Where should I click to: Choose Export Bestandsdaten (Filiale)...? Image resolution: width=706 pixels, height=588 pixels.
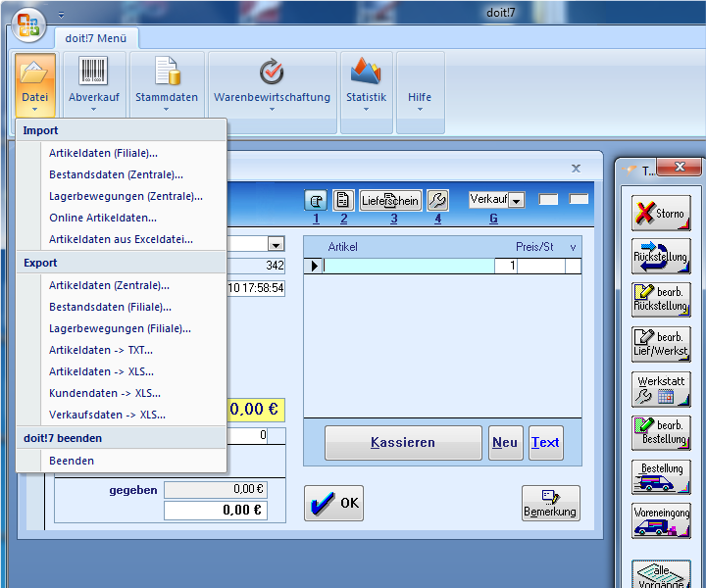[x=121, y=307]
